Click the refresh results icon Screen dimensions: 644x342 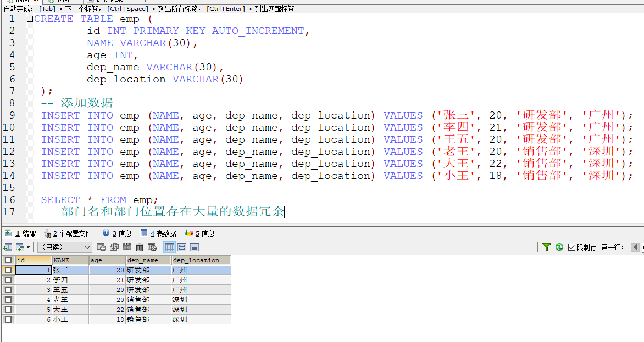559,247
